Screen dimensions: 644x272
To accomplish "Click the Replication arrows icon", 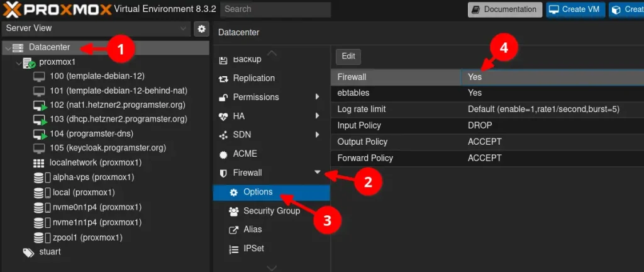I will [x=223, y=79].
